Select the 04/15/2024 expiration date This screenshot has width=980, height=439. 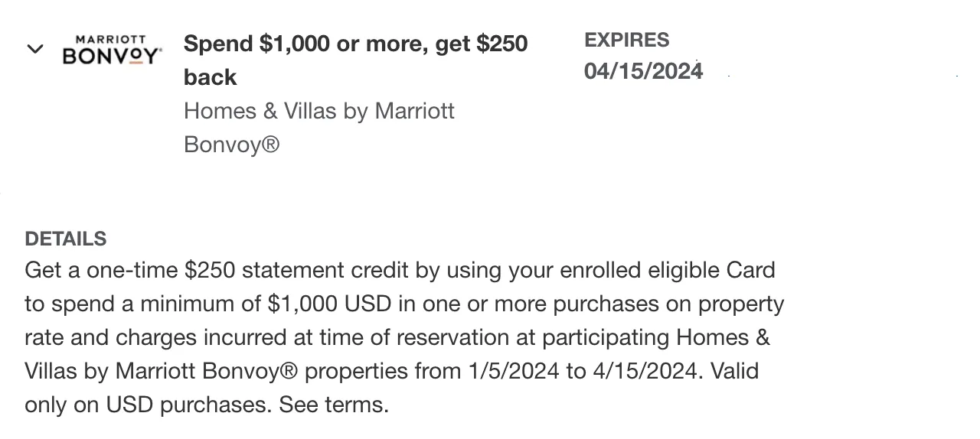(x=643, y=71)
